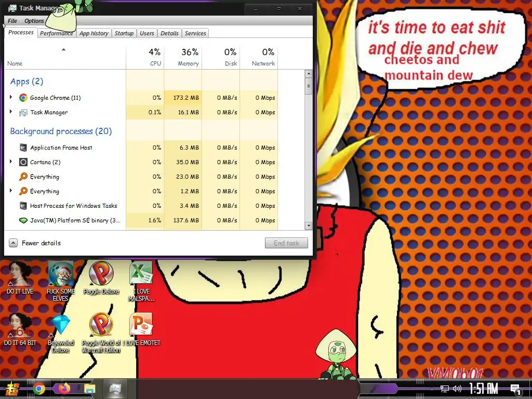Click the End task button

pos(286,243)
